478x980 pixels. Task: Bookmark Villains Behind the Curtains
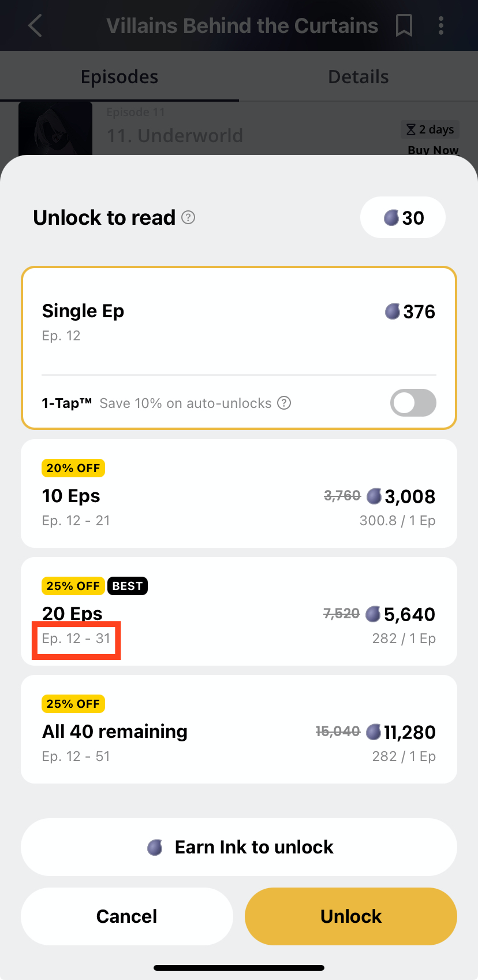click(x=404, y=25)
